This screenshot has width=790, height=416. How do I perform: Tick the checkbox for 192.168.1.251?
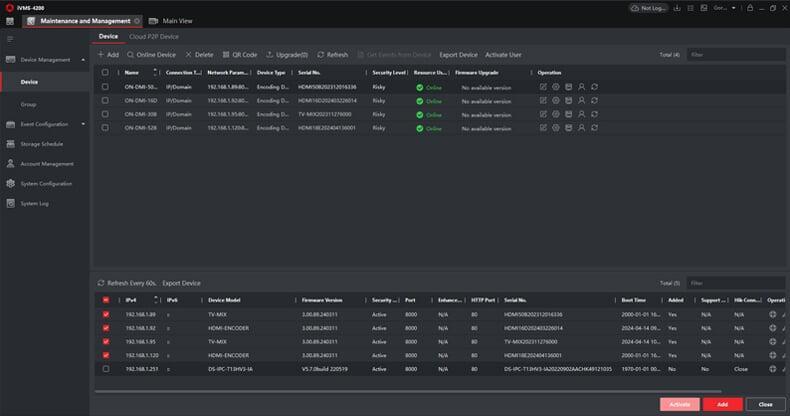(105, 369)
